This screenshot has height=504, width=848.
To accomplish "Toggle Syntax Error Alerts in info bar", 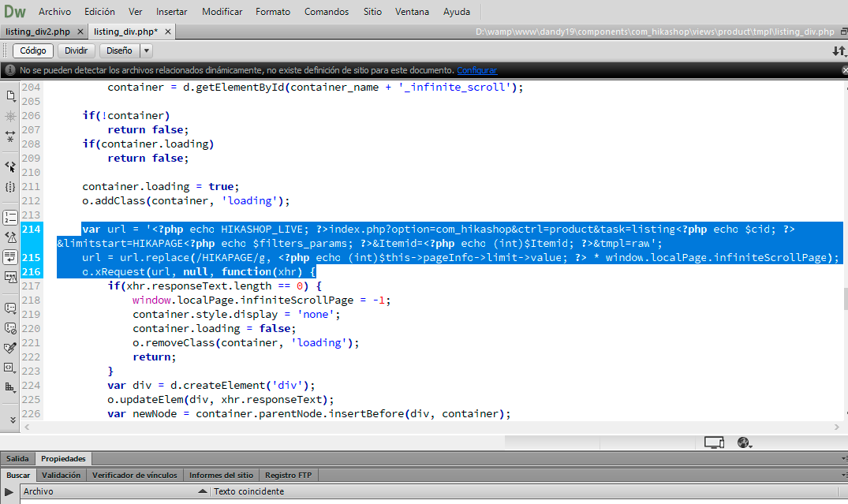I will click(10, 277).
